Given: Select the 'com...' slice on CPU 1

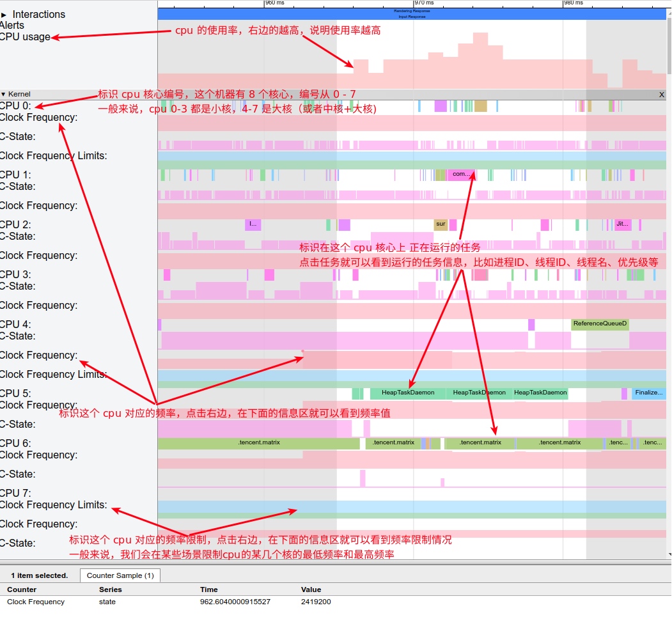Looking at the screenshot, I should (x=461, y=175).
